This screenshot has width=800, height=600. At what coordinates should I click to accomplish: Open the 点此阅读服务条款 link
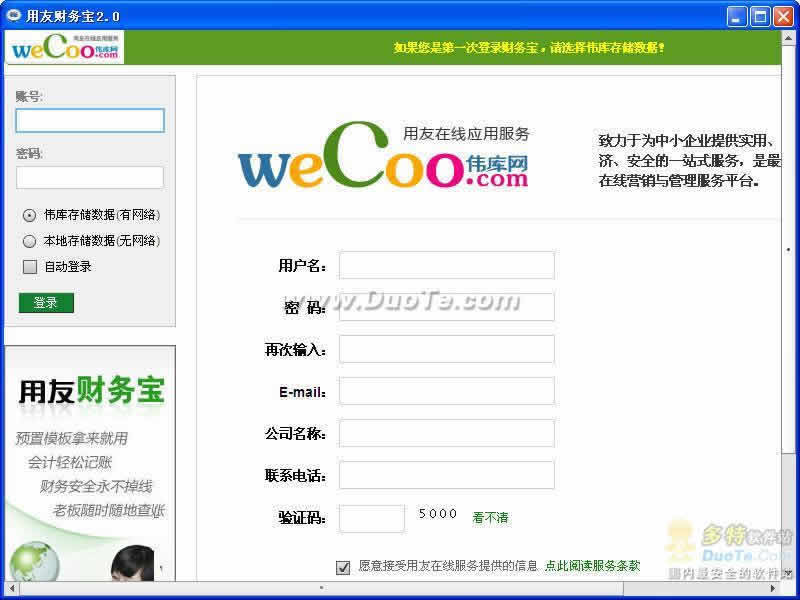pos(592,565)
